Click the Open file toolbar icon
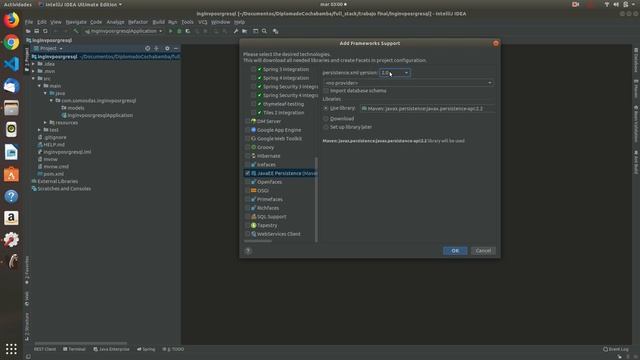The width and height of the screenshot is (640, 360). [28, 31]
